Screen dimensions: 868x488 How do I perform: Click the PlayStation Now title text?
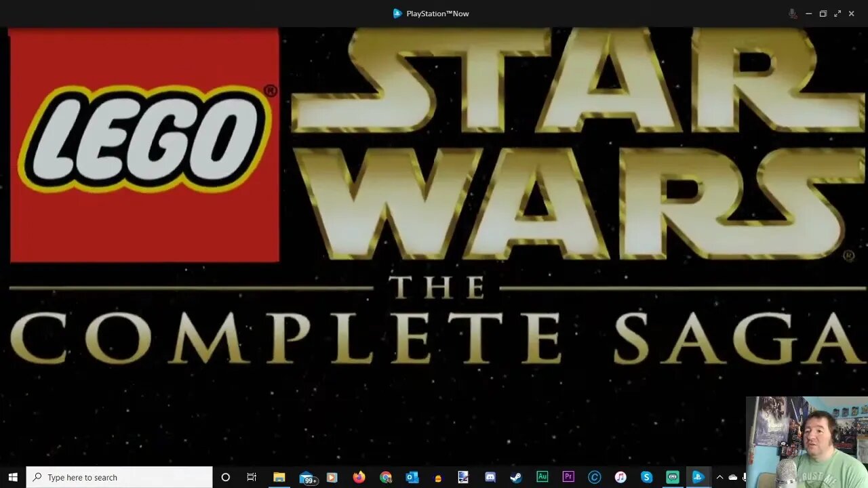(x=437, y=14)
